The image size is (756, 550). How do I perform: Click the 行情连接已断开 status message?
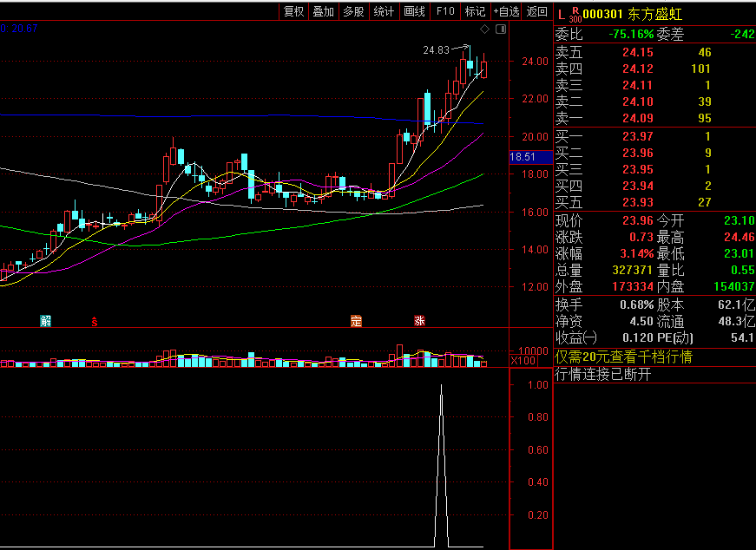coord(602,374)
